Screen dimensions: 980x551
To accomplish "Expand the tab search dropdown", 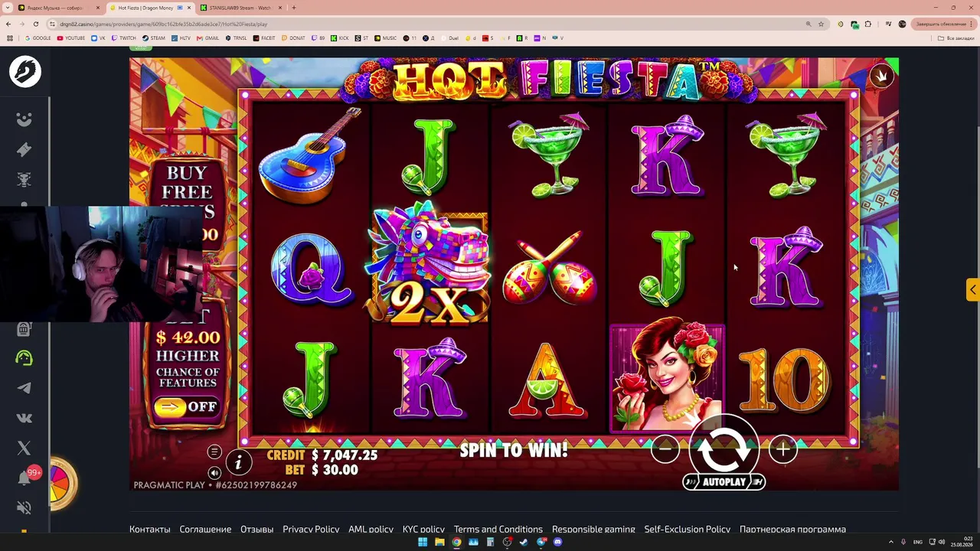I will [x=7, y=8].
